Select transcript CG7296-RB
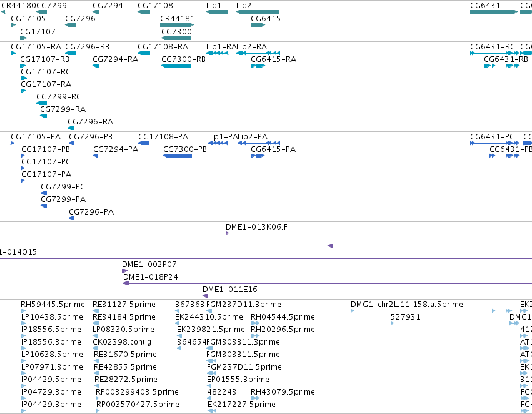This screenshot has height=414, width=532. point(70,53)
